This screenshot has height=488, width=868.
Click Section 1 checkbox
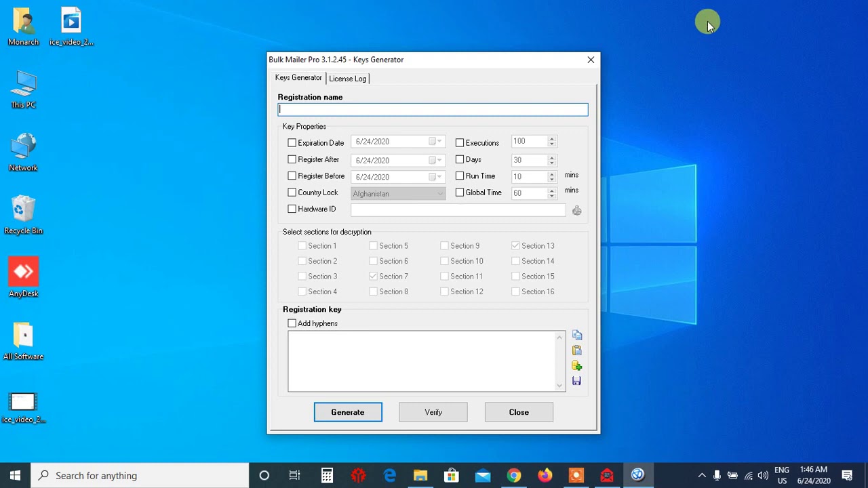coord(302,246)
